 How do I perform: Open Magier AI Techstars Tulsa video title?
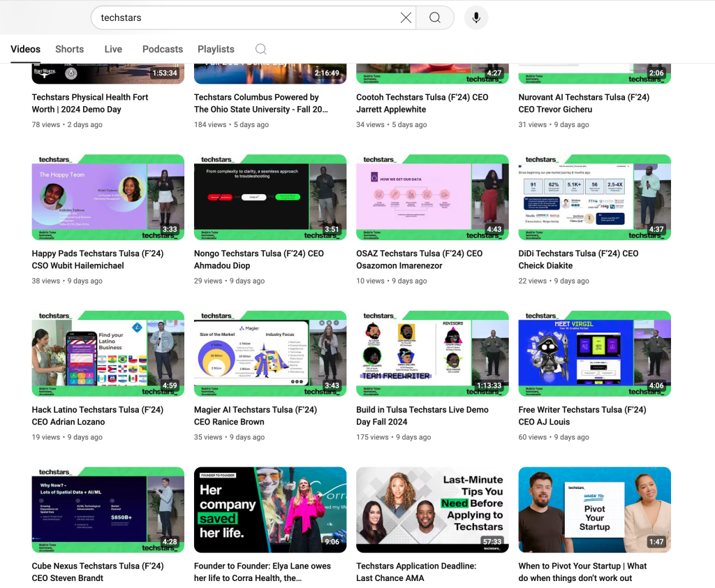[255, 416]
